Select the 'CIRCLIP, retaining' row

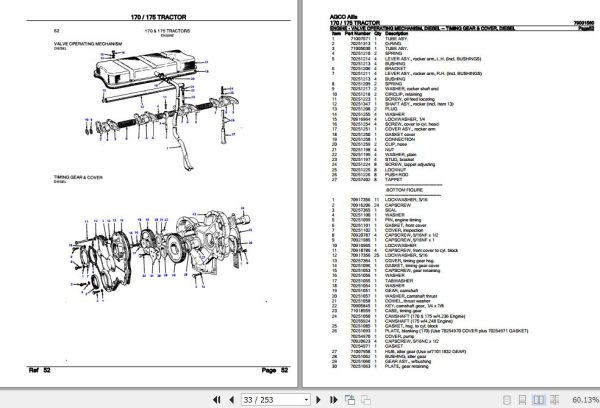point(377,94)
